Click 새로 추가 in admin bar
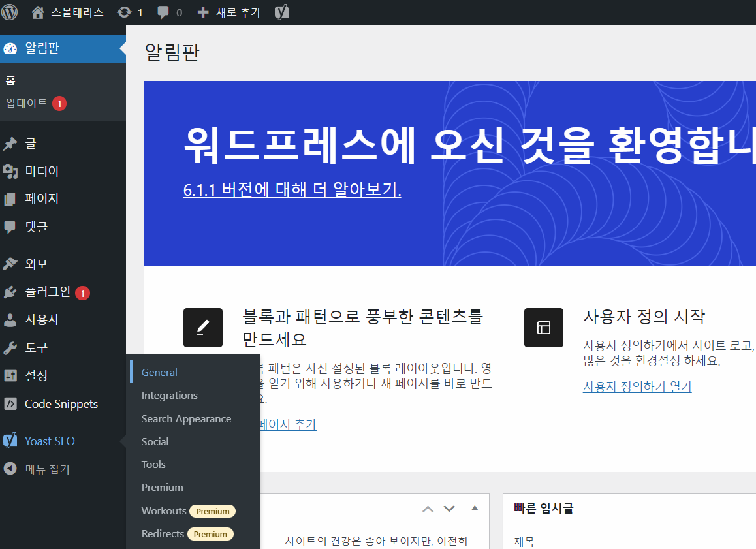The image size is (756, 549). pyautogui.click(x=238, y=12)
